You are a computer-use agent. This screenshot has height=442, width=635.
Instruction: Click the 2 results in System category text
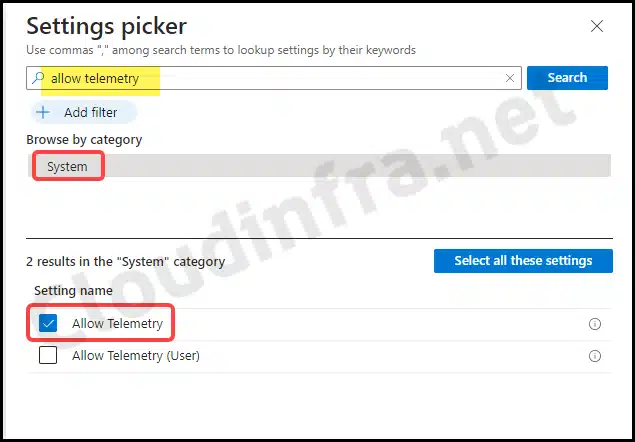point(126,261)
